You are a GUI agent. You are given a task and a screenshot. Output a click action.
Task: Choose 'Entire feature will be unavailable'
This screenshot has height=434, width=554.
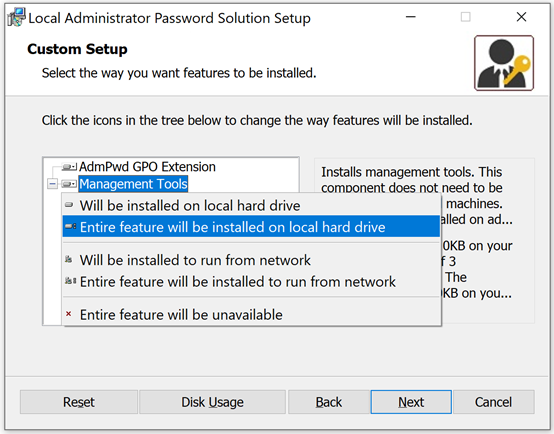252,315
